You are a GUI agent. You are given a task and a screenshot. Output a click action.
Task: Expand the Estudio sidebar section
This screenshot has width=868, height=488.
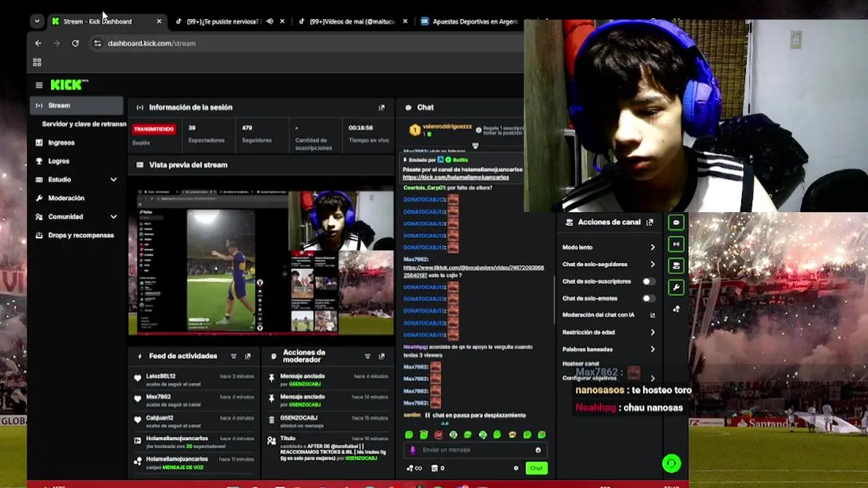pos(113,180)
